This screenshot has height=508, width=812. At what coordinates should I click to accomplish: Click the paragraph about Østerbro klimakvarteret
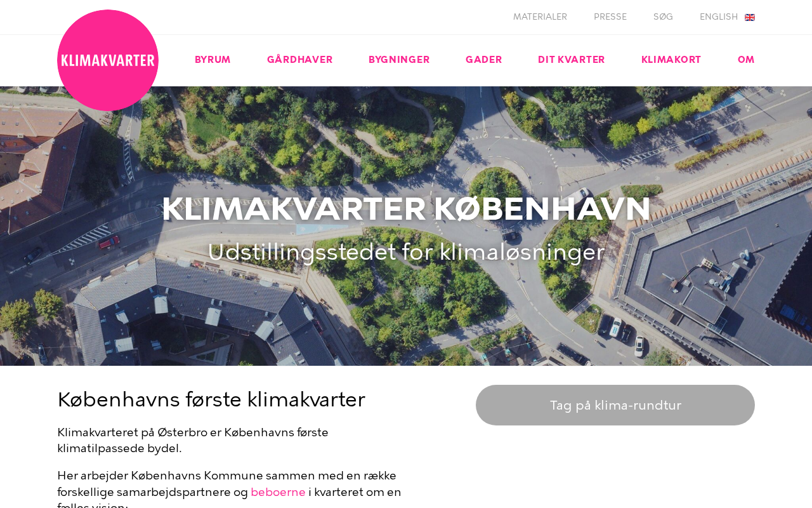coord(193,441)
